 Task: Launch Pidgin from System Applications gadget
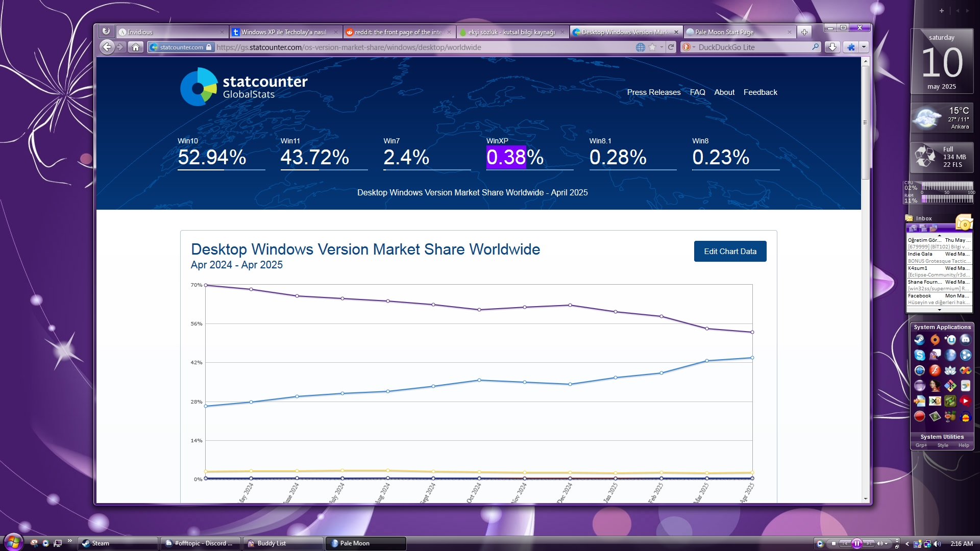point(935,355)
